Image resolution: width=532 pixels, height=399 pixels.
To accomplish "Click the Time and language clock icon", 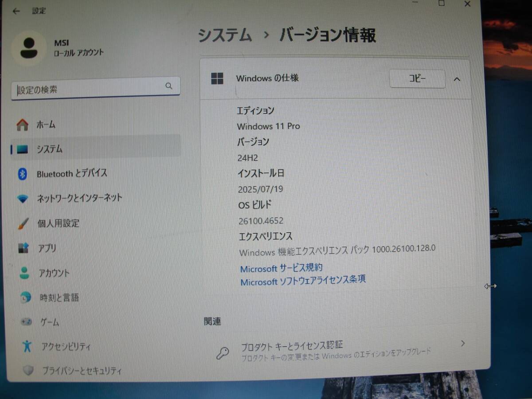I will coord(26,297).
